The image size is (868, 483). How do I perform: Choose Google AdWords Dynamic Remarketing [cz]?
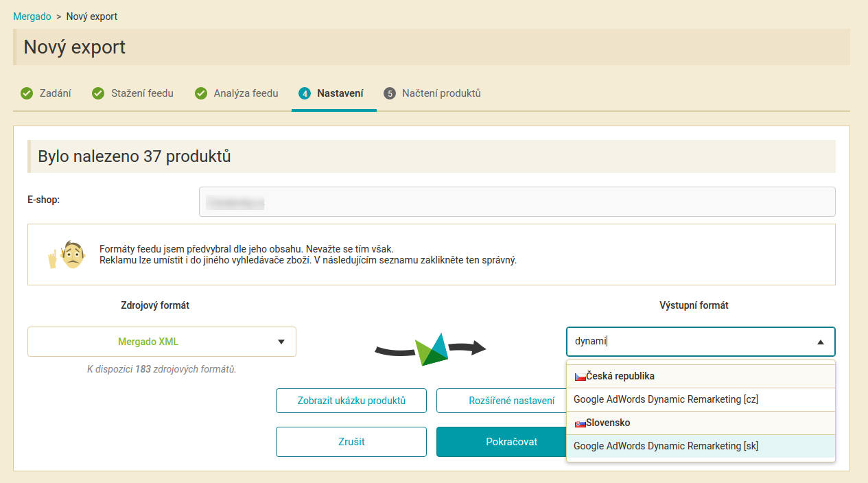tap(701, 399)
